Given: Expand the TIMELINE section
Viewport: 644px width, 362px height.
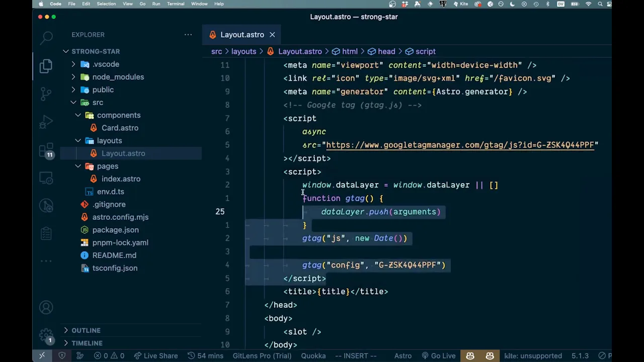Looking at the screenshot, I should coord(87,343).
